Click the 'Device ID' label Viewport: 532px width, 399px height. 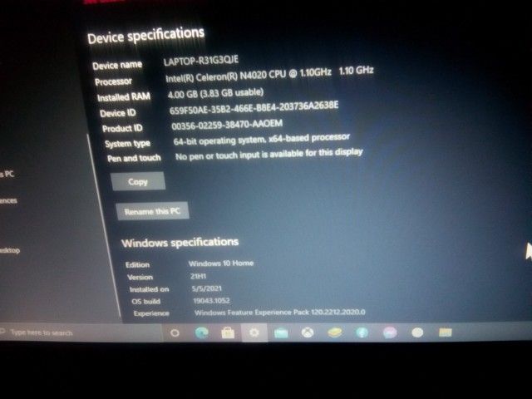point(118,113)
